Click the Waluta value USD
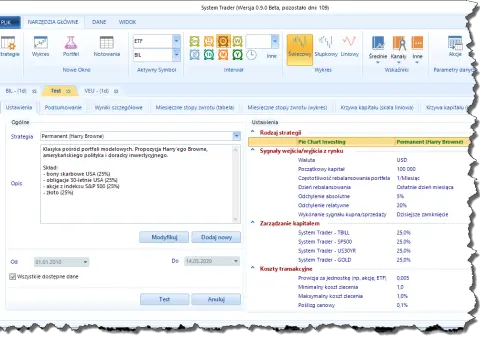Image resolution: width=480 pixels, height=360 pixels. (402, 160)
